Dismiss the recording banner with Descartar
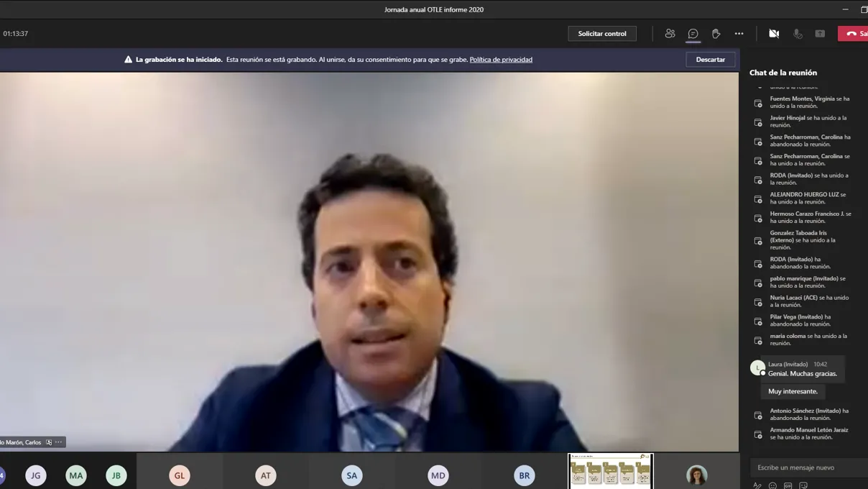 click(710, 60)
